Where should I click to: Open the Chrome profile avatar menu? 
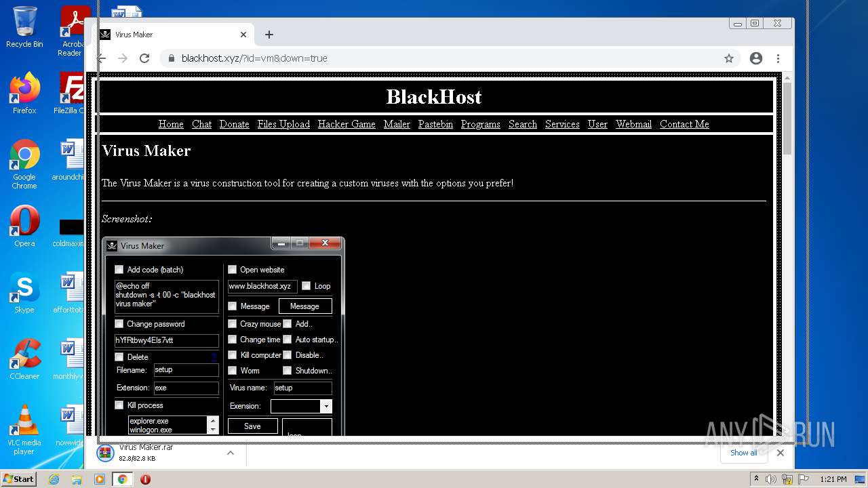pos(756,58)
